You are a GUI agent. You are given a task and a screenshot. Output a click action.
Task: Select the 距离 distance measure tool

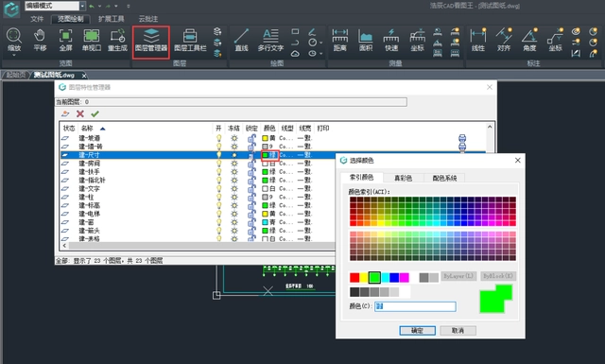point(340,40)
